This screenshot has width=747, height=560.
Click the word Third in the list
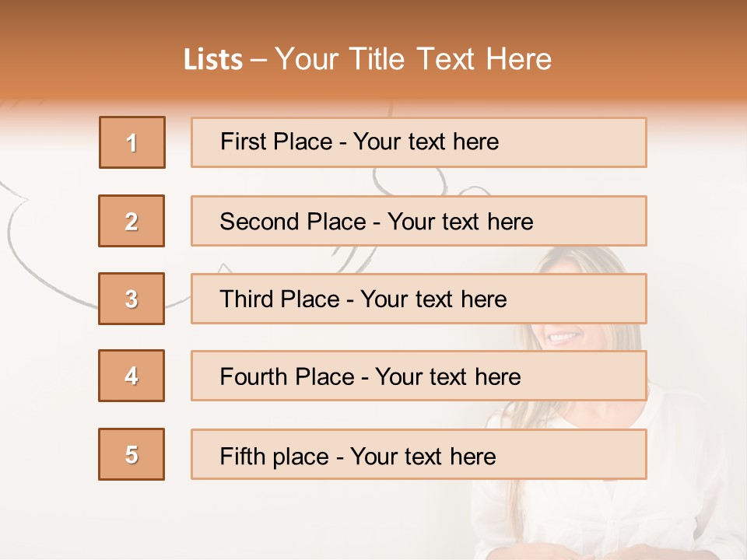[247, 299]
